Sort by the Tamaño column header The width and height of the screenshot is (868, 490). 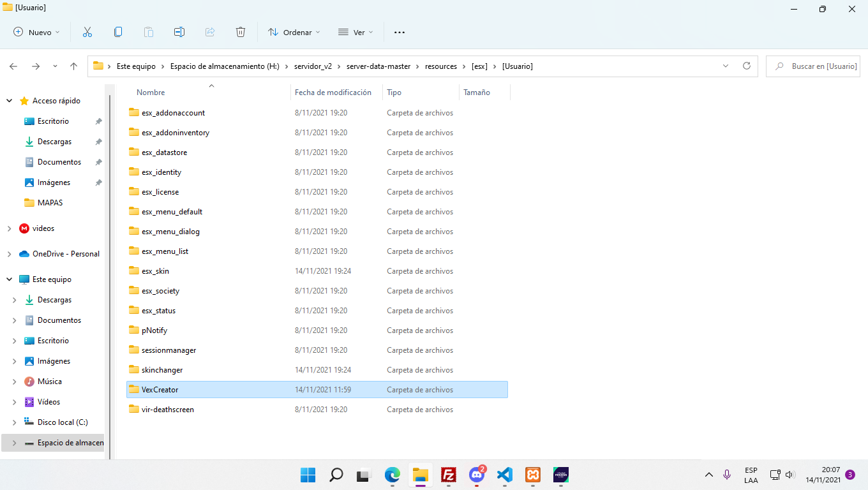click(x=477, y=93)
